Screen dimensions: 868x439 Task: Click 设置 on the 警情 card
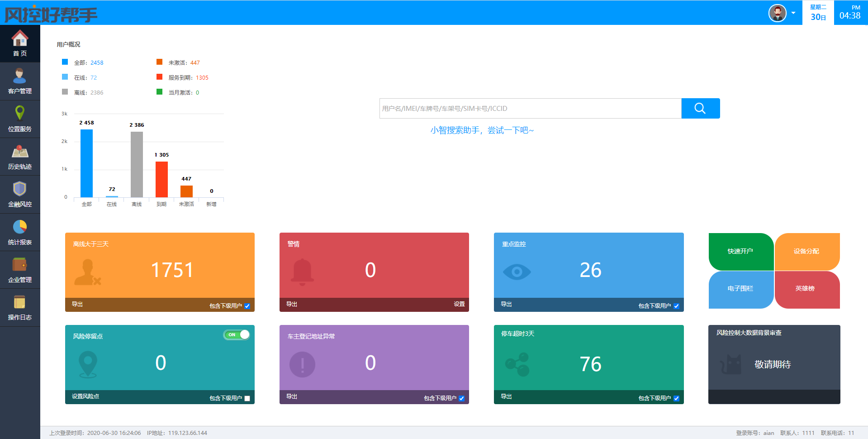tap(459, 304)
